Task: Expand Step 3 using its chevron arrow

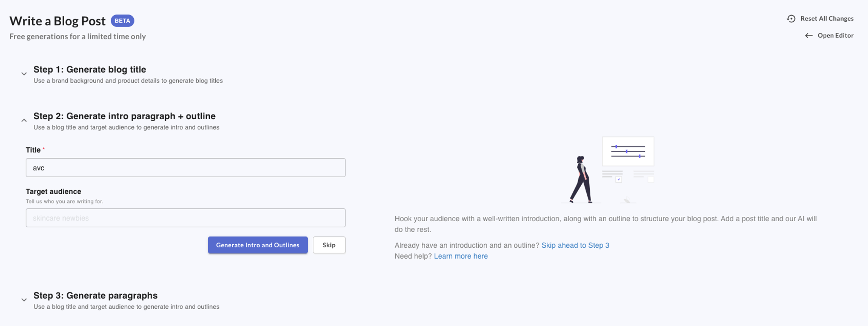Action: click(24, 300)
